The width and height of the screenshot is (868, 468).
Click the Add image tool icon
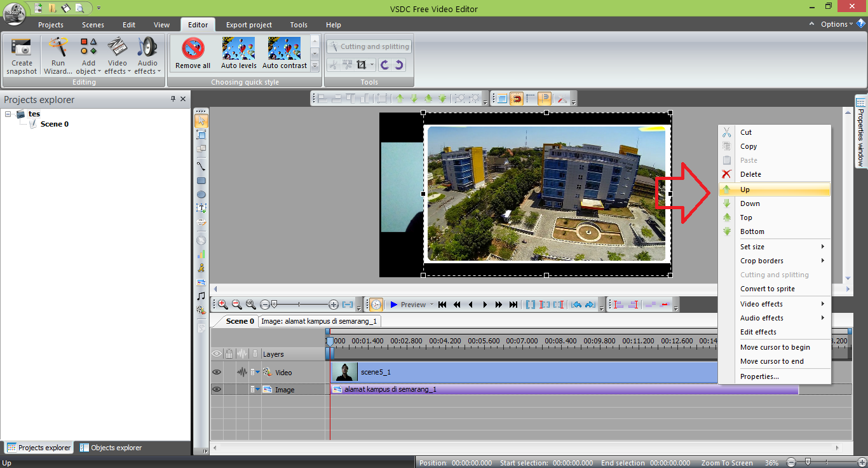(201, 282)
